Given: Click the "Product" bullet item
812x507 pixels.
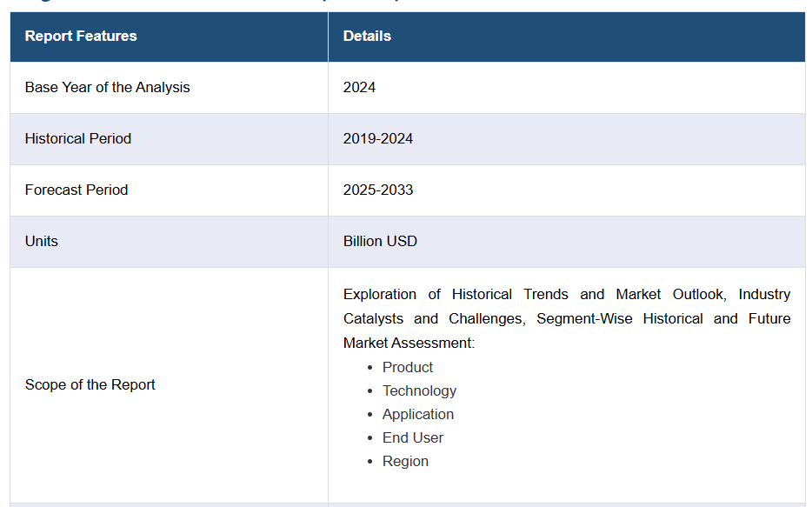Looking at the screenshot, I should point(408,368).
